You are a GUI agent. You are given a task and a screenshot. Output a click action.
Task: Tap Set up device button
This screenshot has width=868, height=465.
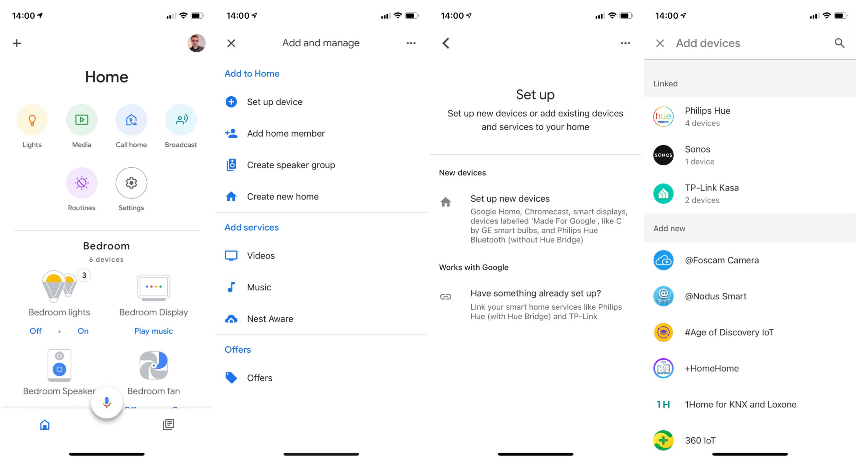tap(275, 101)
